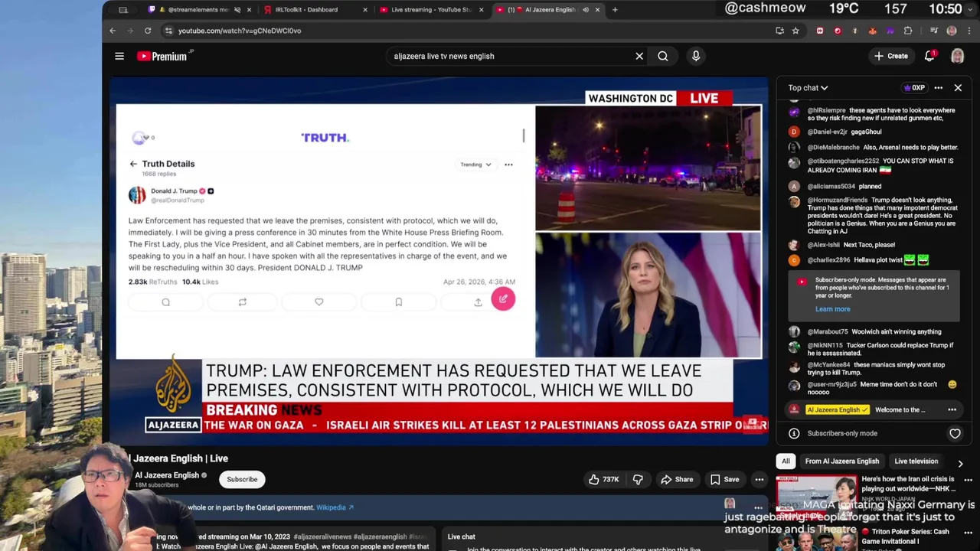The width and height of the screenshot is (980, 551).
Task: Open the YouTube account avatar menu
Action: point(957,56)
